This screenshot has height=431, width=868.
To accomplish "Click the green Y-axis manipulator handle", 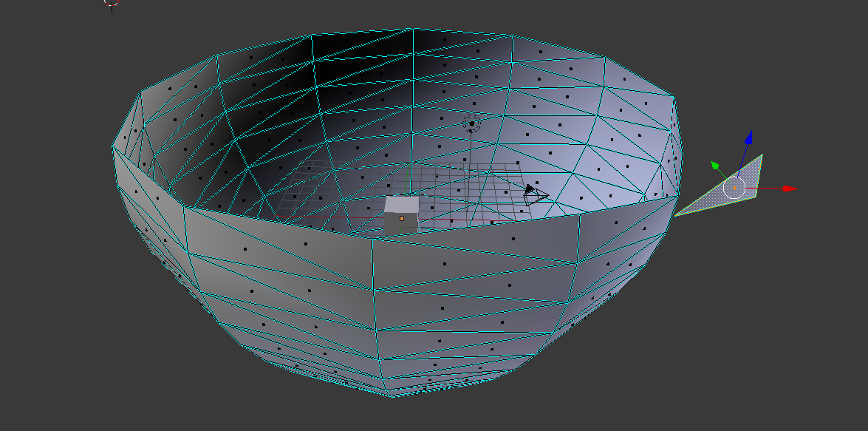I will (715, 165).
